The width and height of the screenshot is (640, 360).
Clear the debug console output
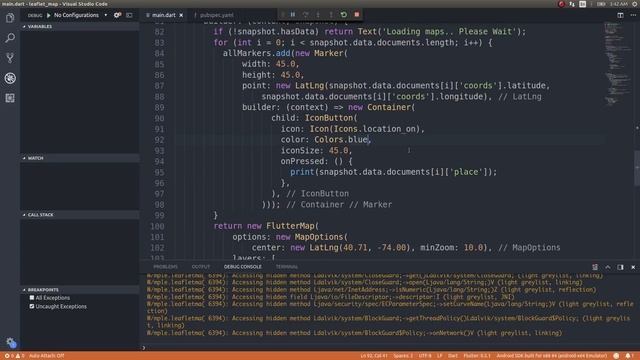(x=595, y=267)
